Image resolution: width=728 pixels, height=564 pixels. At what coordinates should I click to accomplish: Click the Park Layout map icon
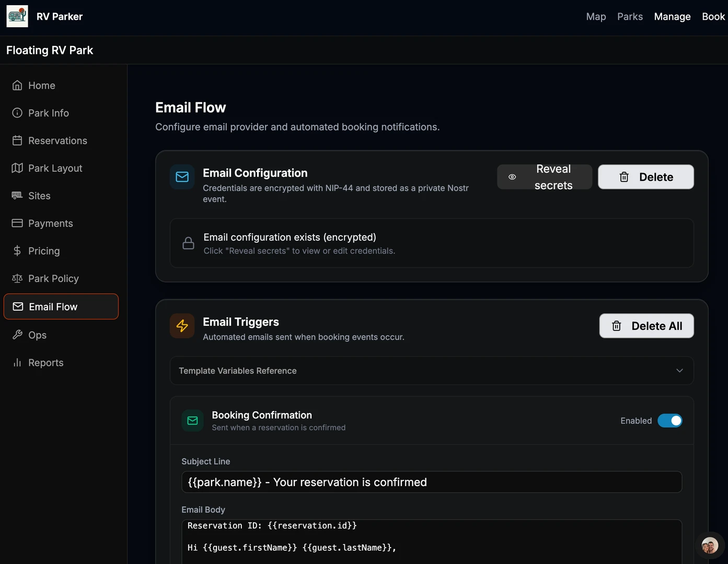tap(17, 168)
